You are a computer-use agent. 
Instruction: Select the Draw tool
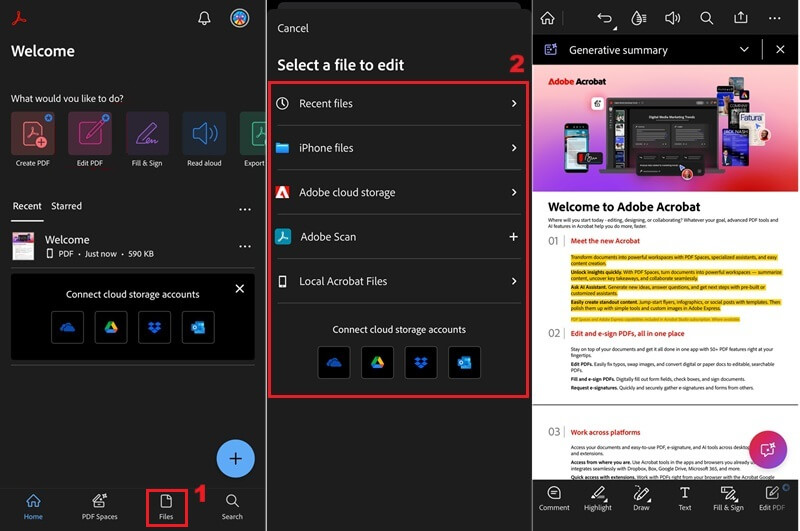tap(641, 498)
